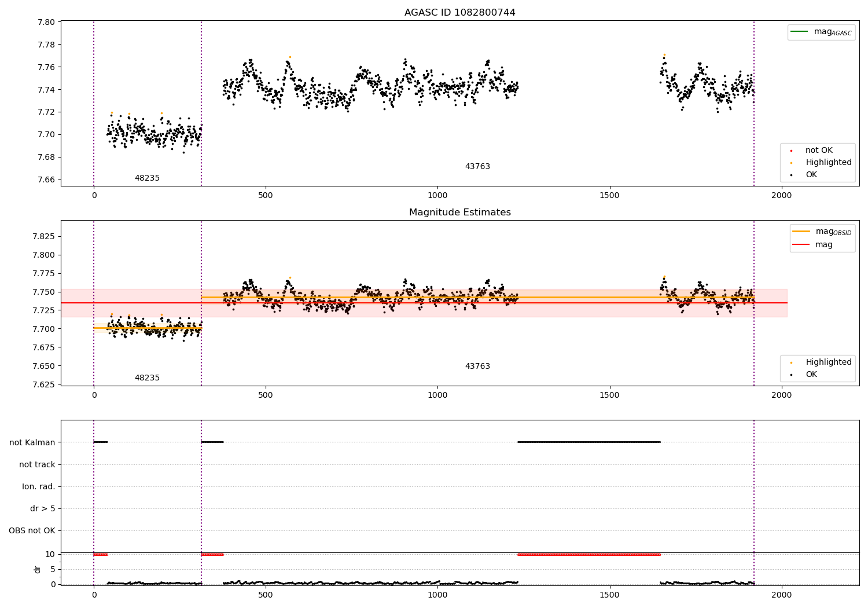Viewport: 868px width, 608px height.
Task: Click the long red dr=10 segment in bottom plot
Action: [x=589, y=554]
